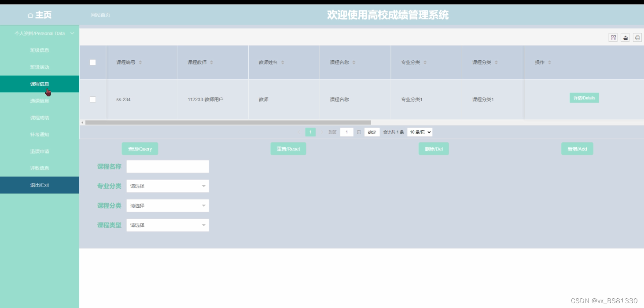
Task: Open 退课申请 in the sidebar
Action: tap(40, 151)
